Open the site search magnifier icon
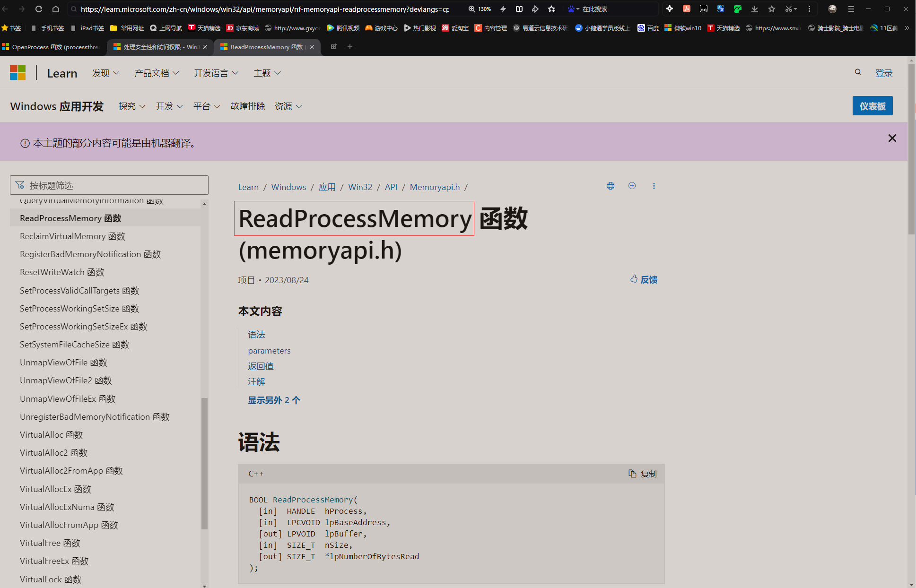 (x=858, y=72)
